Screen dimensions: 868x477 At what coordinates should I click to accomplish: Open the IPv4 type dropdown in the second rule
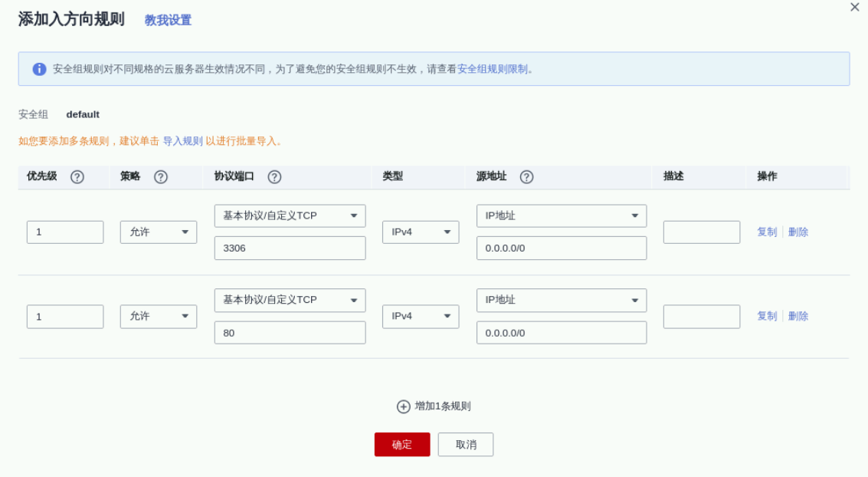coord(421,317)
